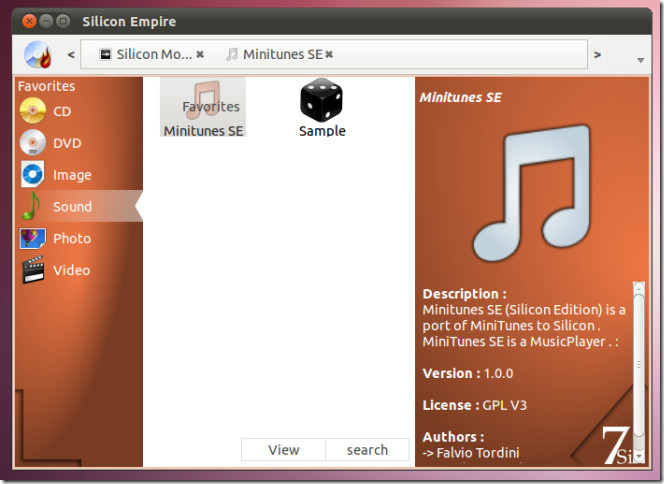Click the Minitunes SE title in details panel

pos(460,97)
